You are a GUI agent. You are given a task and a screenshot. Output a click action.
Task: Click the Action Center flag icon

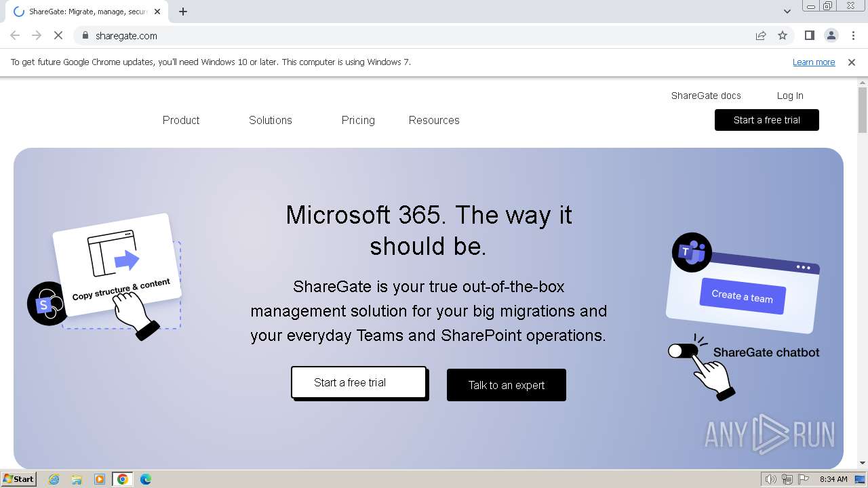point(804,479)
